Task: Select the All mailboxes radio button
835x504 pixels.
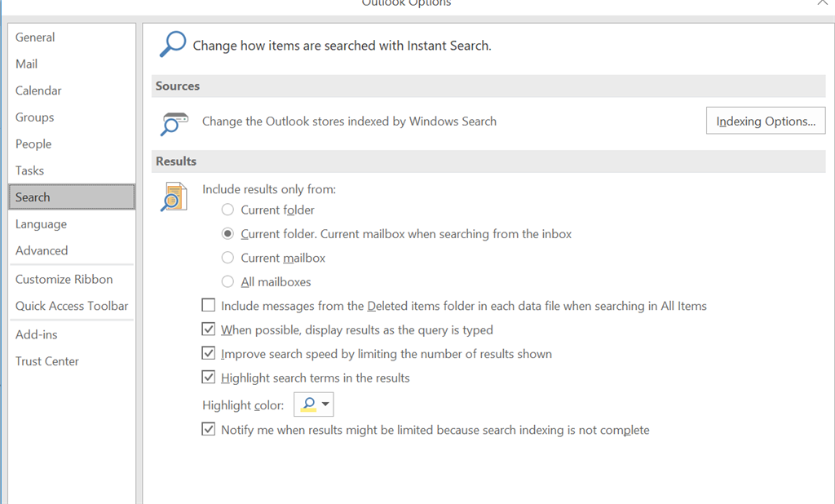Action: click(x=228, y=281)
